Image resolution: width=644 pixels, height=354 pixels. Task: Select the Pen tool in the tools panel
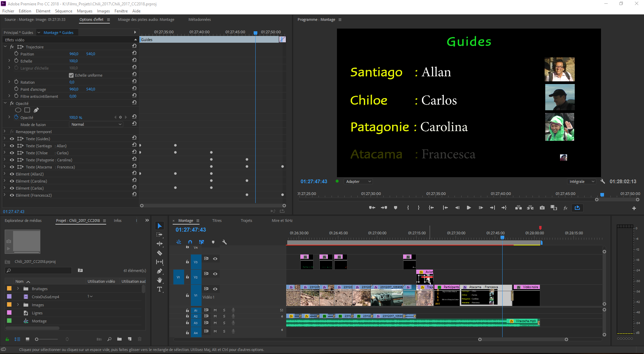[160, 271]
